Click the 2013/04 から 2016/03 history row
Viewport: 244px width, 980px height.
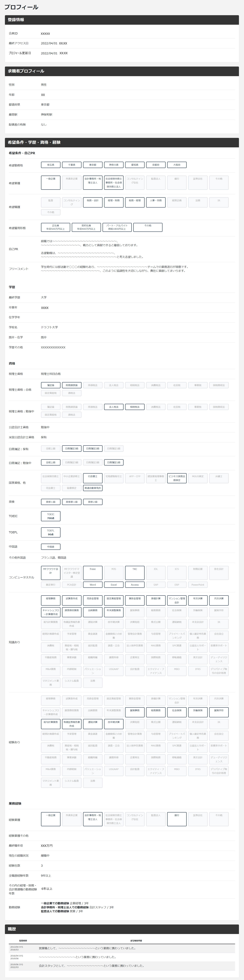tap(122, 948)
